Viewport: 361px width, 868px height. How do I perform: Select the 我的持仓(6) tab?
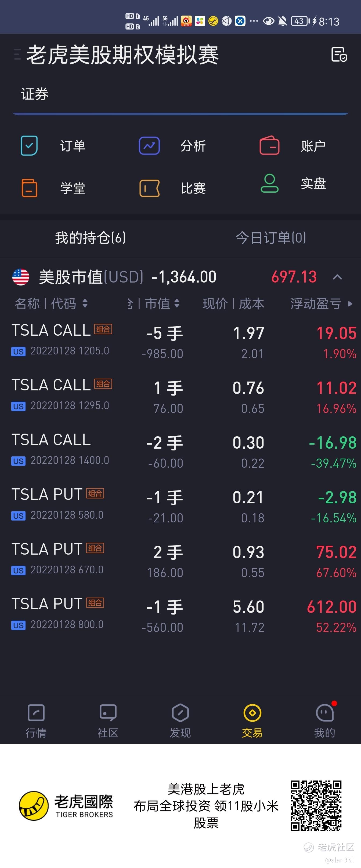click(90, 237)
